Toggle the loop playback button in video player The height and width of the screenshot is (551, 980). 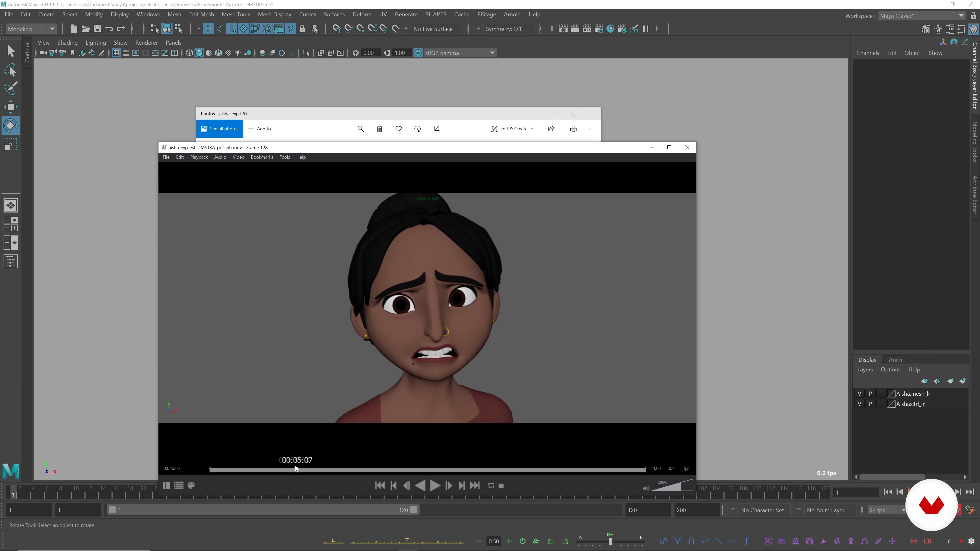point(491,485)
